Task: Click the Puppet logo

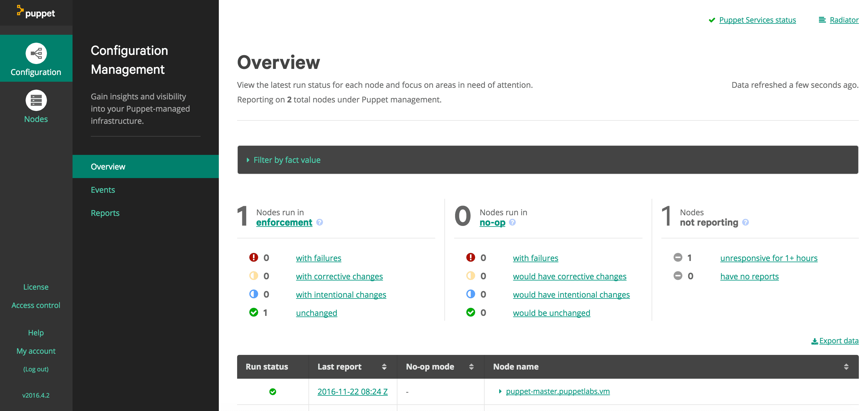Action: point(35,13)
